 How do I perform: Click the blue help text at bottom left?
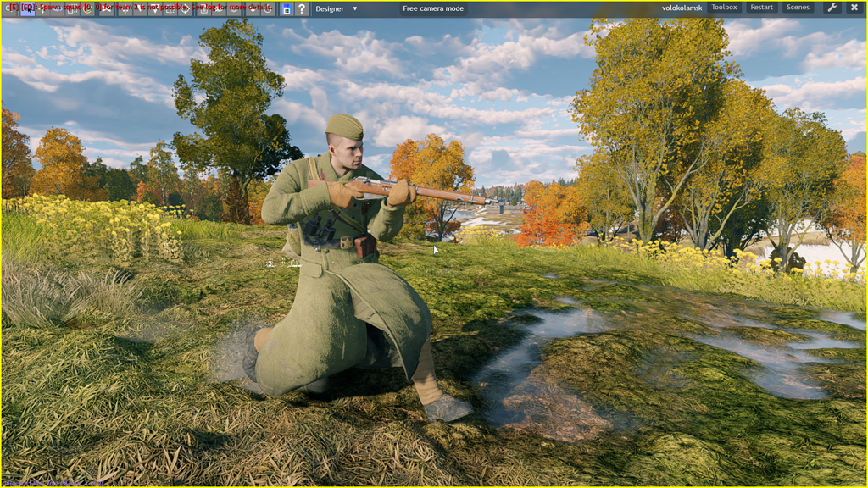pos(53,485)
